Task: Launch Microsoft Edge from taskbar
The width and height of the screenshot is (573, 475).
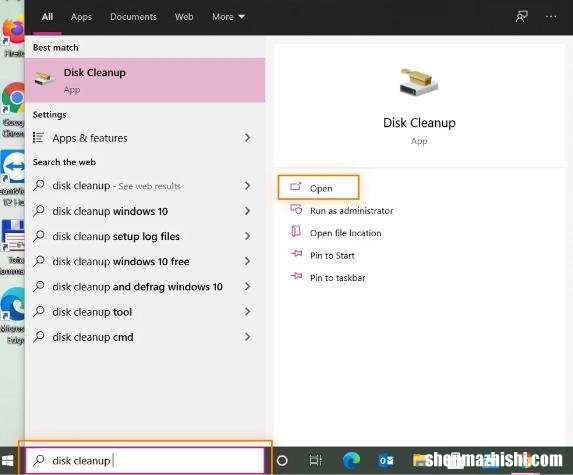Action: pos(352,460)
